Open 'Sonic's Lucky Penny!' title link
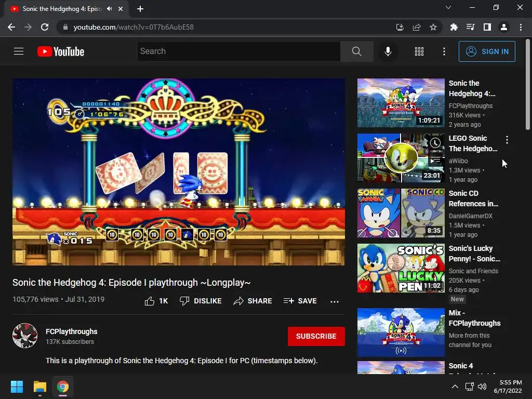Screen dimensions: 532x399 click(474, 254)
